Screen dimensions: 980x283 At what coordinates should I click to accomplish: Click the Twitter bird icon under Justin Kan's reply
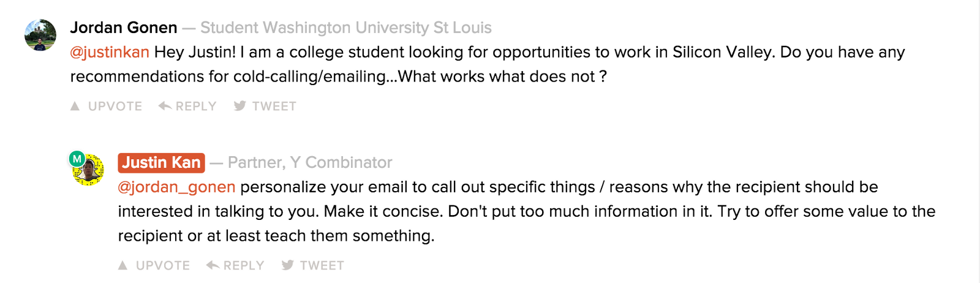[287, 265]
